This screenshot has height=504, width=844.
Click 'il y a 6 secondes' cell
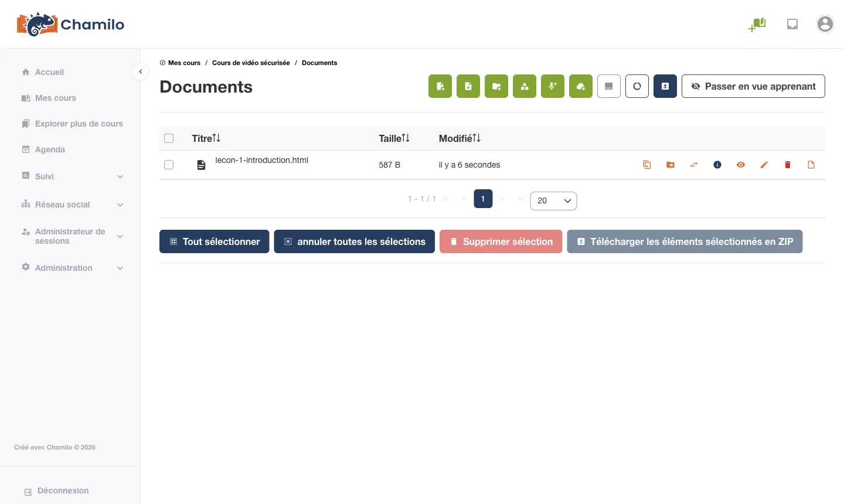click(x=469, y=165)
